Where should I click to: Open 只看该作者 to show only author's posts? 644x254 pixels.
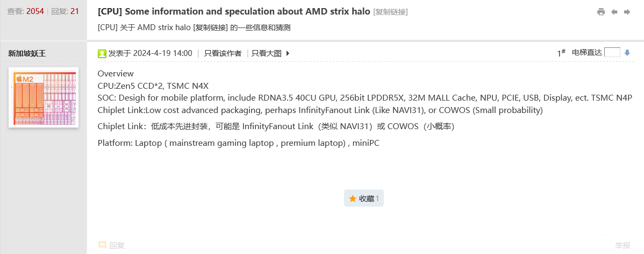coord(223,53)
